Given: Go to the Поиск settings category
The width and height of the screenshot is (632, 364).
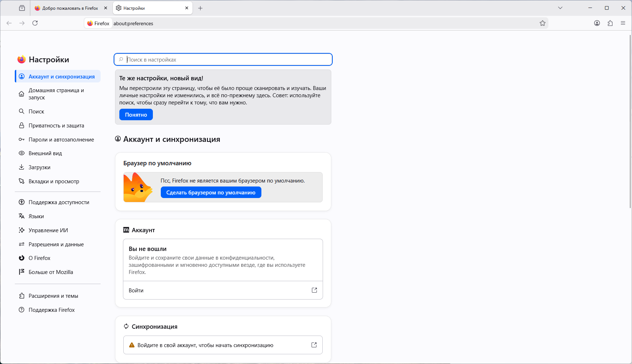Looking at the screenshot, I should 58,112.
